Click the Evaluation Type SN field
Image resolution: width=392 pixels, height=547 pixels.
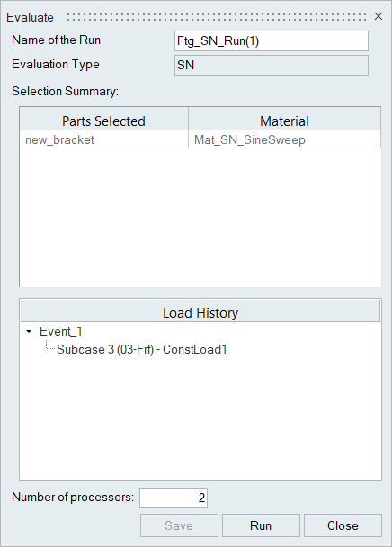point(272,65)
